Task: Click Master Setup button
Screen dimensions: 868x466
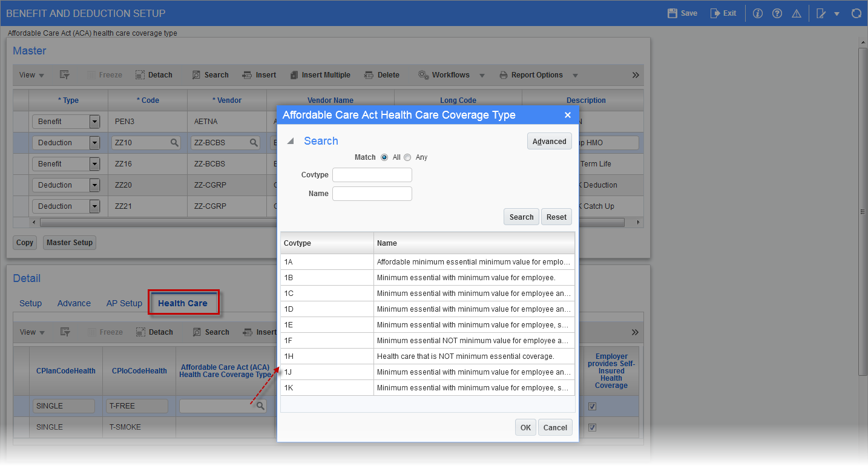Action: click(x=70, y=243)
